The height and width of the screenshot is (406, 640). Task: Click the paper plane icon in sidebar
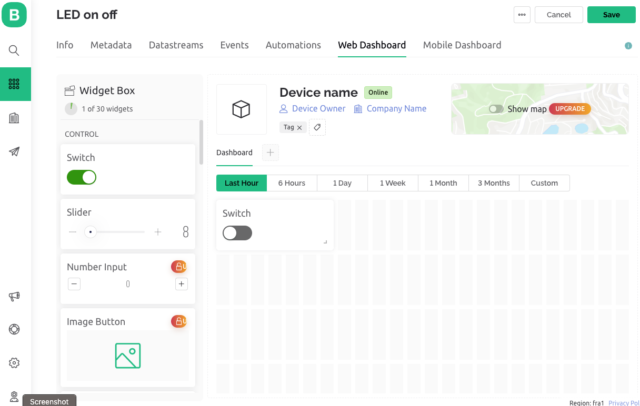[x=14, y=152]
